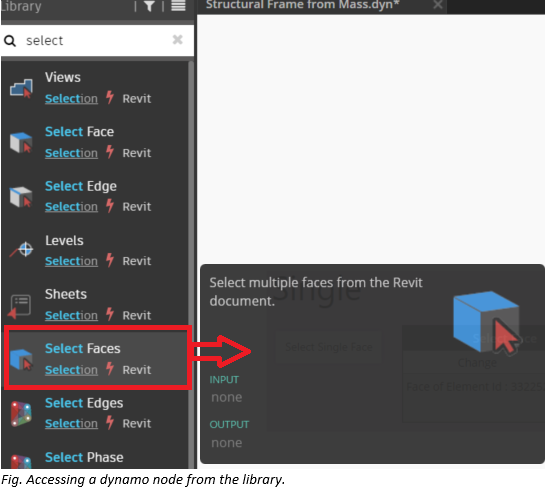Open Selection link under Select Face

[71, 153]
